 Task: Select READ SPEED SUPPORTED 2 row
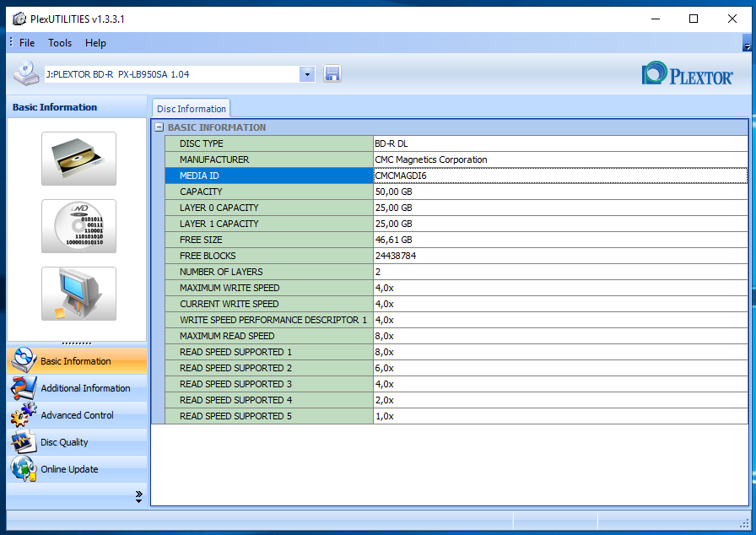point(456,368)
